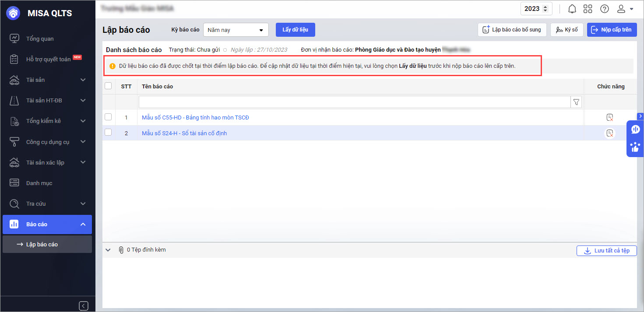Open notifications bell icon
Screen dimensions: 644x312
[x=572, y=9]
